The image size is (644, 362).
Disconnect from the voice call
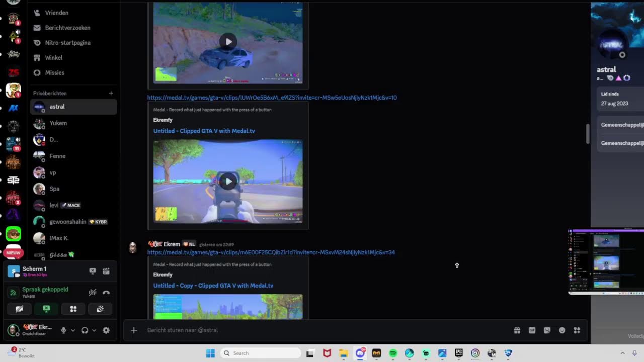click(x=106, y=292)
